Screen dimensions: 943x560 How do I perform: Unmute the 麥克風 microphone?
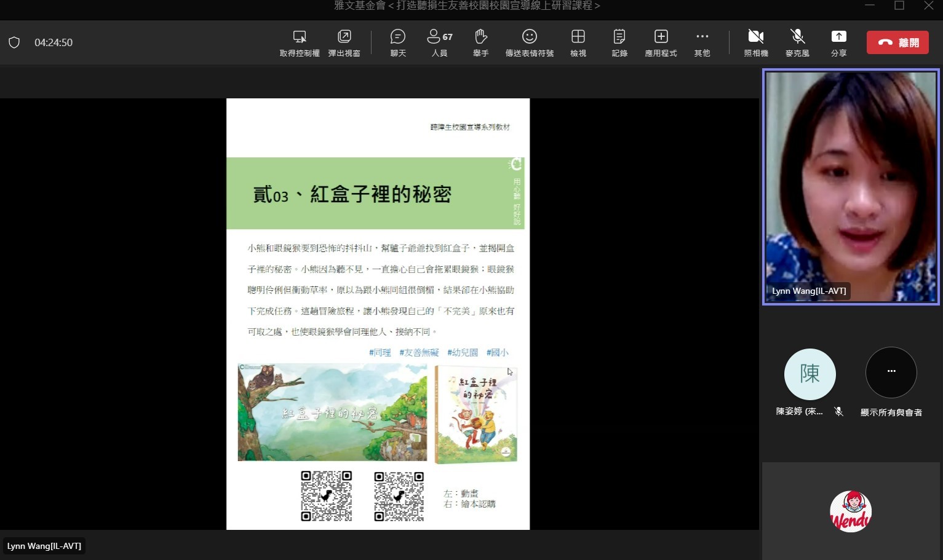tap(797, 37)
